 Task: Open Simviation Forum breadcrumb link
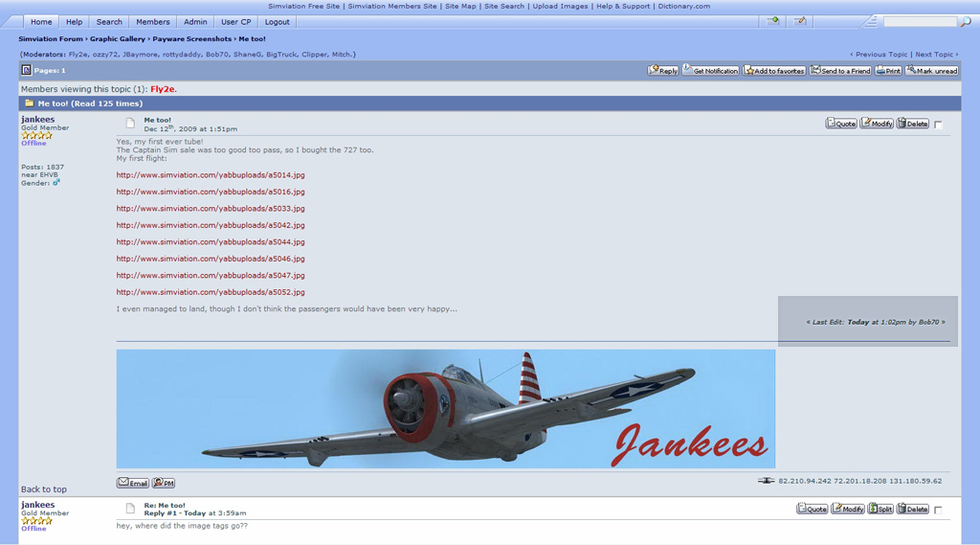(51, 39)
